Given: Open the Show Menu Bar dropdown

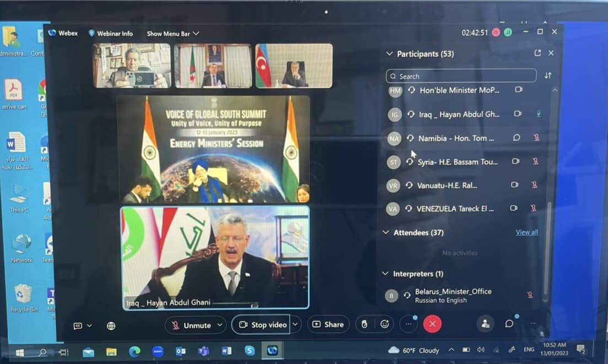Looking at the screenshot, I should (173, 34).
